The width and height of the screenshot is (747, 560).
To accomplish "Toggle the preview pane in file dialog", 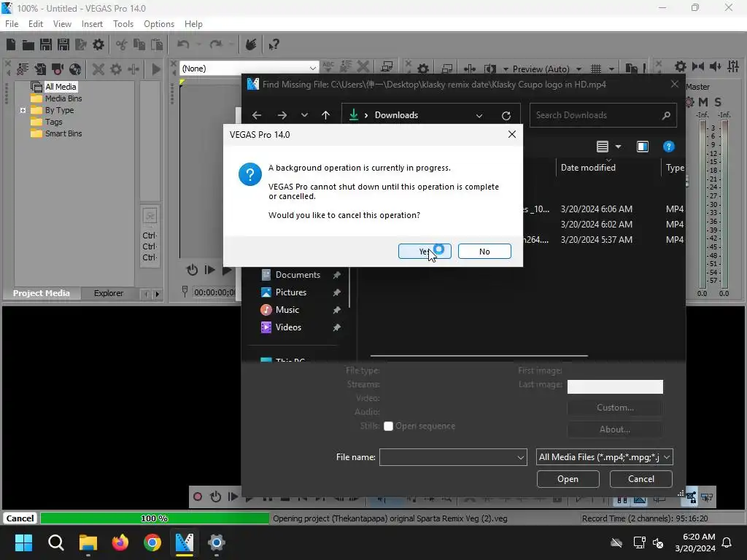I will click(x=642, y=147).
